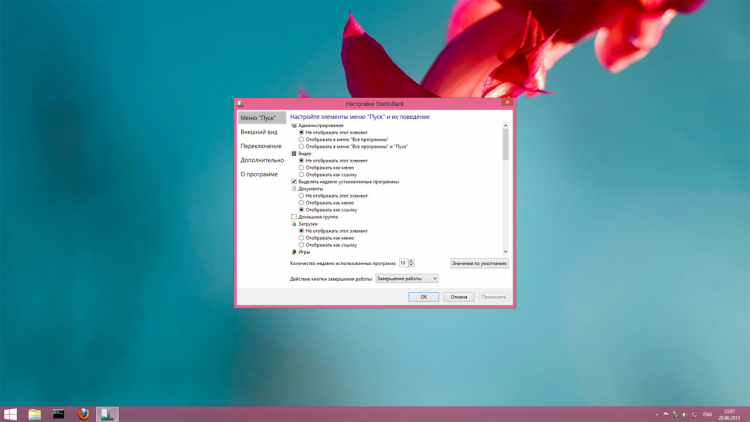The width and height of the screenshot is (750, 422).
Task: Select 'Не отображать этот элемент' under Администрирование
Action: 301,133
